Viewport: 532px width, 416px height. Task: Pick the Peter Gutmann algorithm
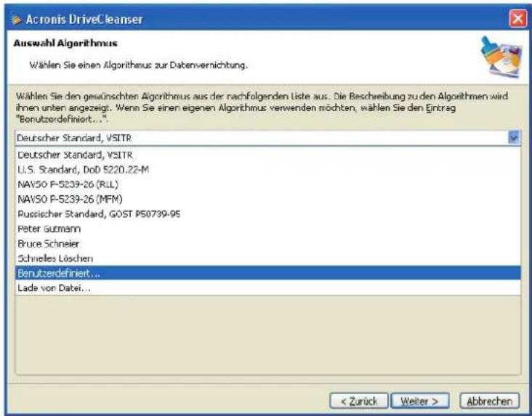[267, 229]
